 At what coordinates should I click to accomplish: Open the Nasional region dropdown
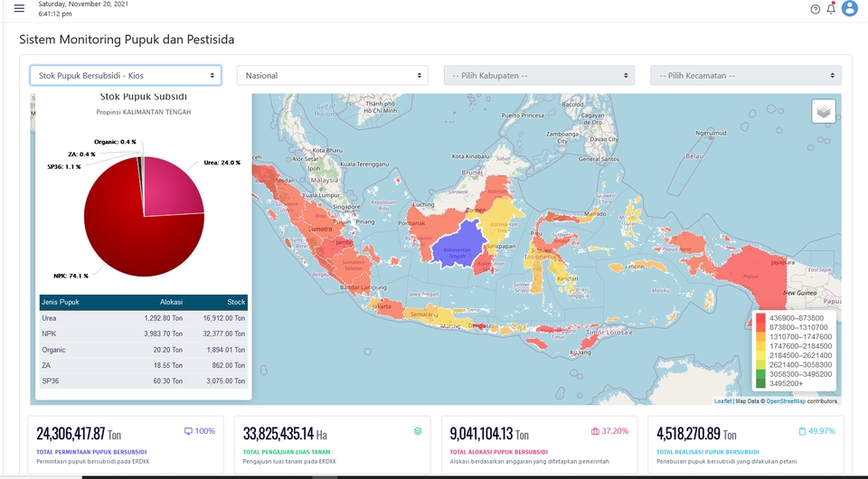[x=332, y=76]
